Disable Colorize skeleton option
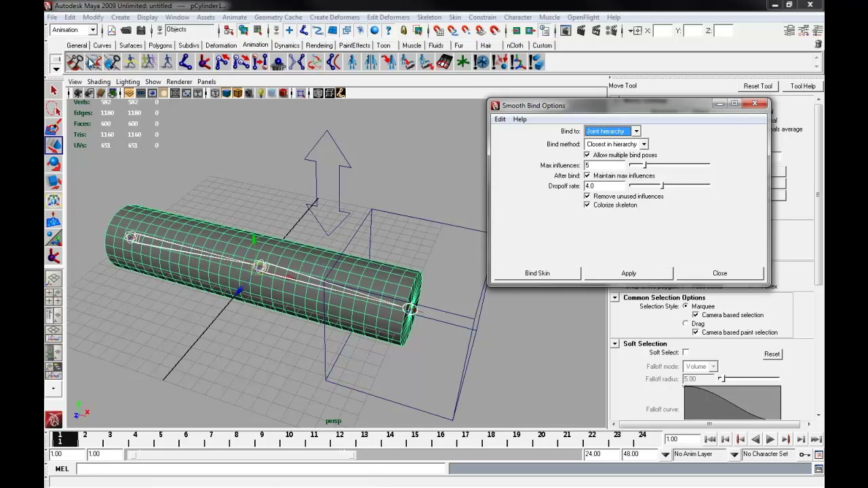This screenshot has width=868, height=488. pos(587,205)
